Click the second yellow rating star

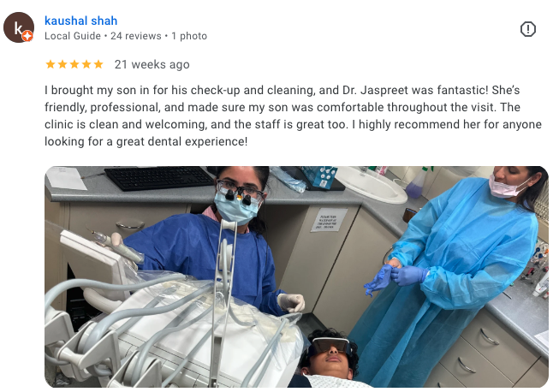(62, 64)
